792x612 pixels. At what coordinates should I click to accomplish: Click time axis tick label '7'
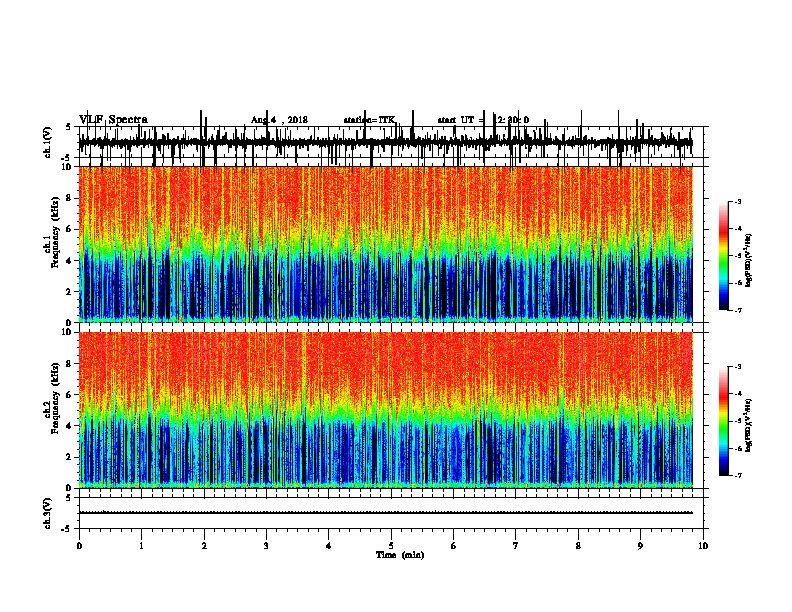(x=516, y=546)
